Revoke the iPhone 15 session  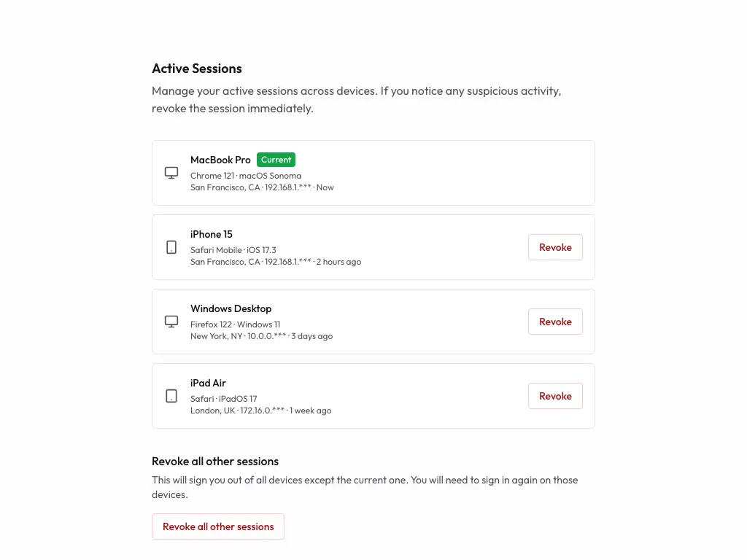point(555,247)
